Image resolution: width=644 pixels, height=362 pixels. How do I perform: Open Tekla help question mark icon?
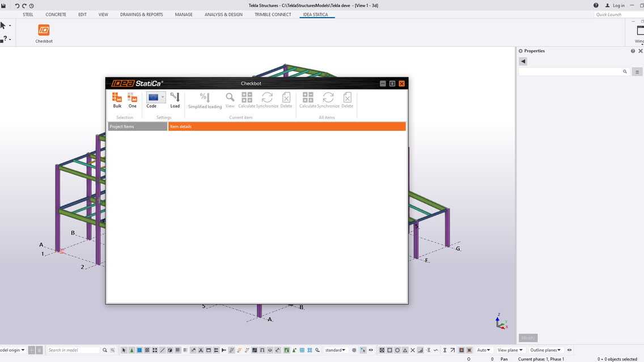(x=596, y=5)
